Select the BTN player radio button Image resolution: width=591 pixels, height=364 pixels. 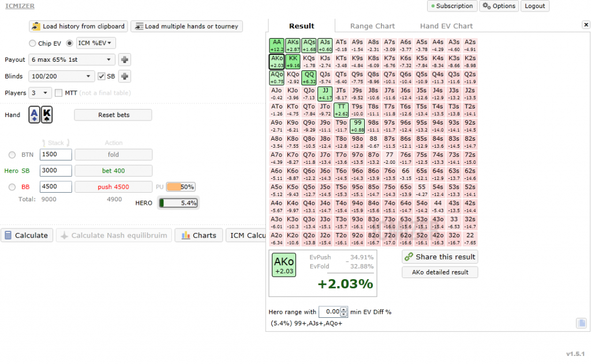12,155
